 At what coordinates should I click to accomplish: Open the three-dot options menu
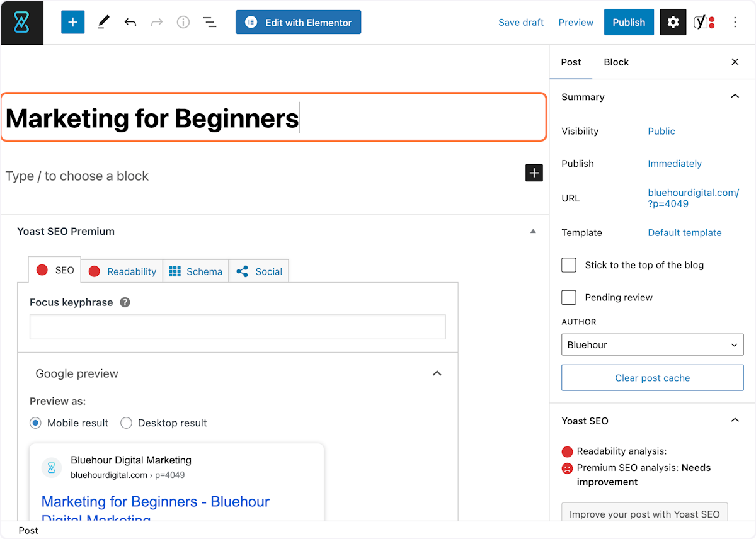(735, 22)
